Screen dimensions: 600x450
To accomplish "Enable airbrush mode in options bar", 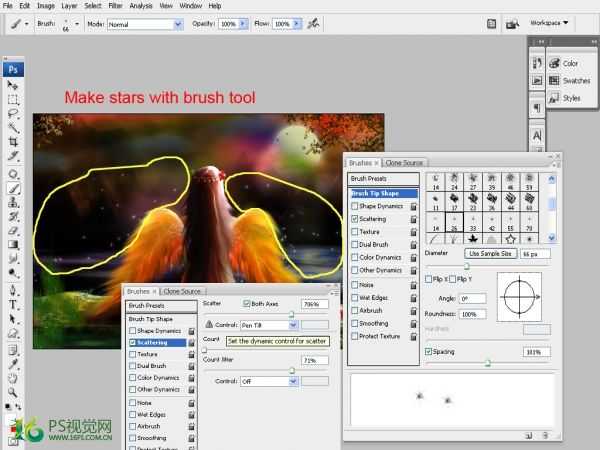I will (315, 23).
